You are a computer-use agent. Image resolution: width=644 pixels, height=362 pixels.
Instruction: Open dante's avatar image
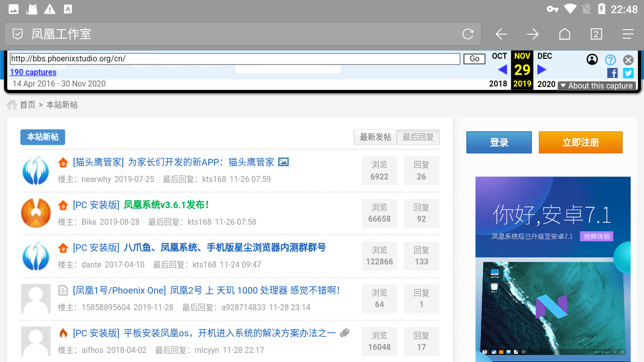click(x=36, y=256)
